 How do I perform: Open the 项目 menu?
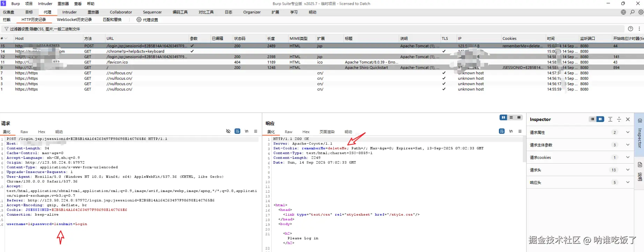coord(29,3)
